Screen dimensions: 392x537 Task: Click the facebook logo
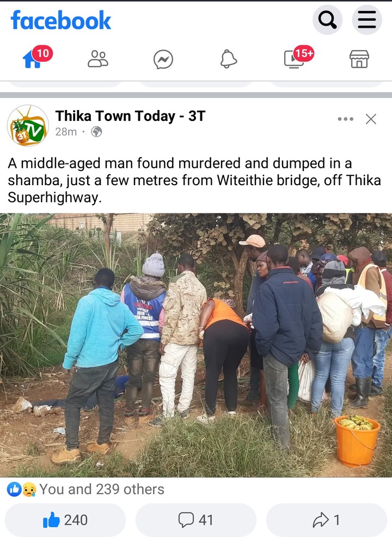[61, 20]
